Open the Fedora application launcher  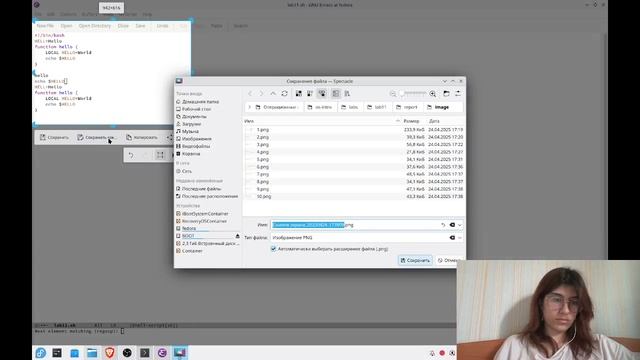(40, 353)
